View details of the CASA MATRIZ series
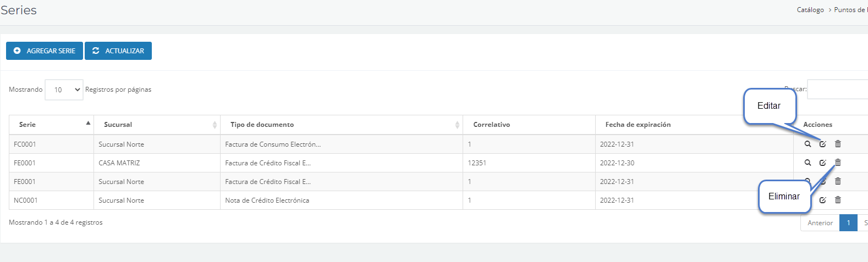This screenshot has width=868, height=262. [x=807, y=163]
